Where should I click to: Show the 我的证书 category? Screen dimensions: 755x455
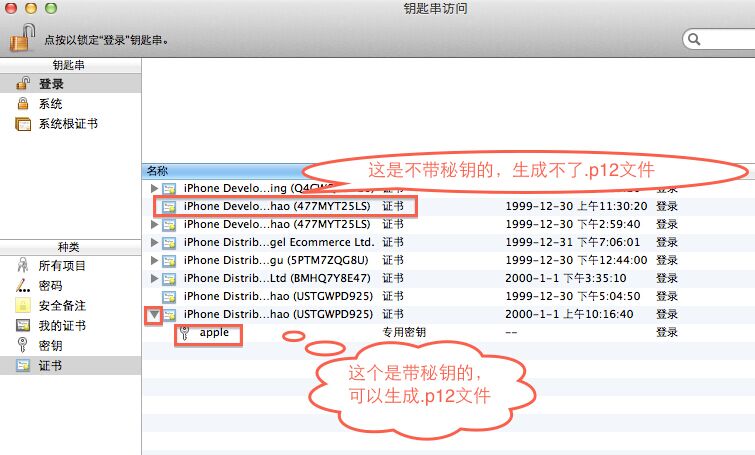70,325
